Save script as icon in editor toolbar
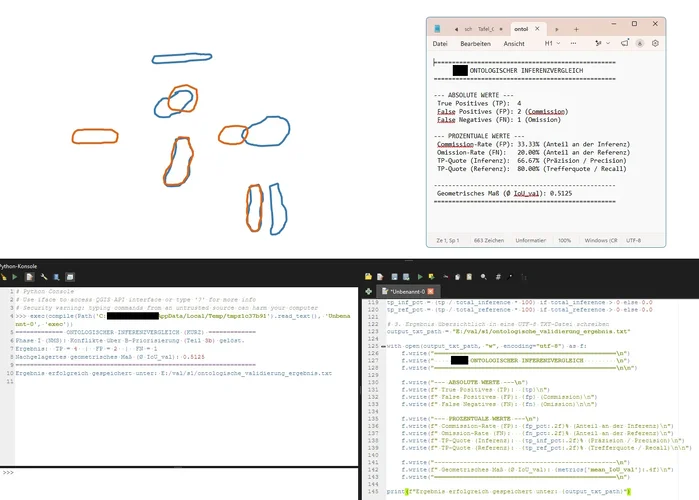Viewport: 699px width, 500px height. [x=407, y=277]
